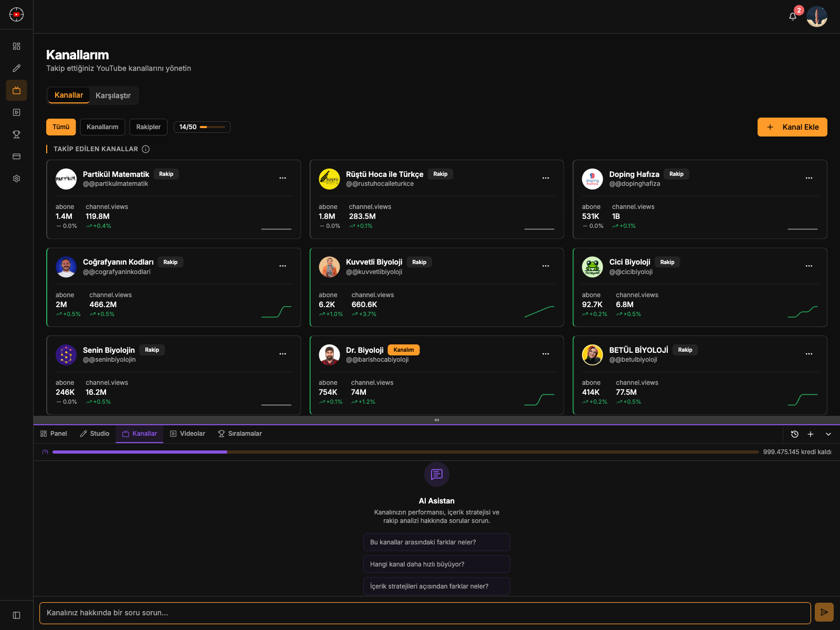Open Partikül Matematik channel logo

click(x=66, y=179)
